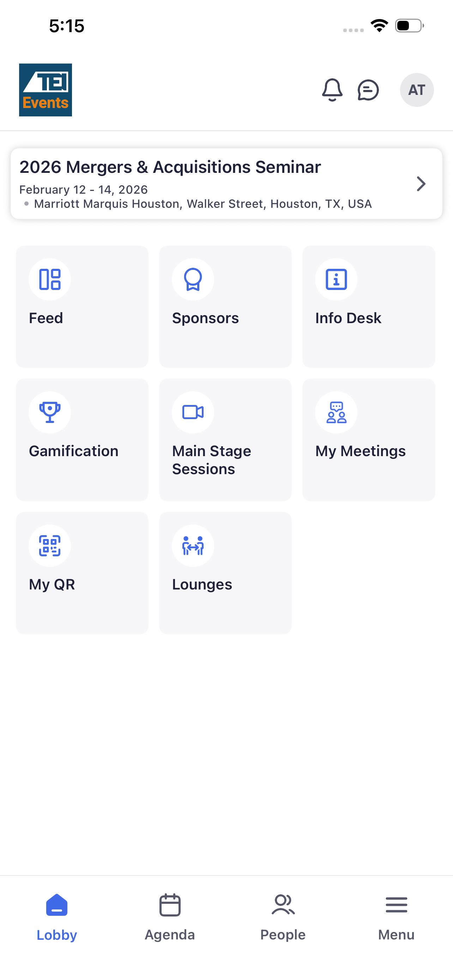Screen dimensions: 453x980
Task: Tap the AT profile avatar
Action: 417,90
